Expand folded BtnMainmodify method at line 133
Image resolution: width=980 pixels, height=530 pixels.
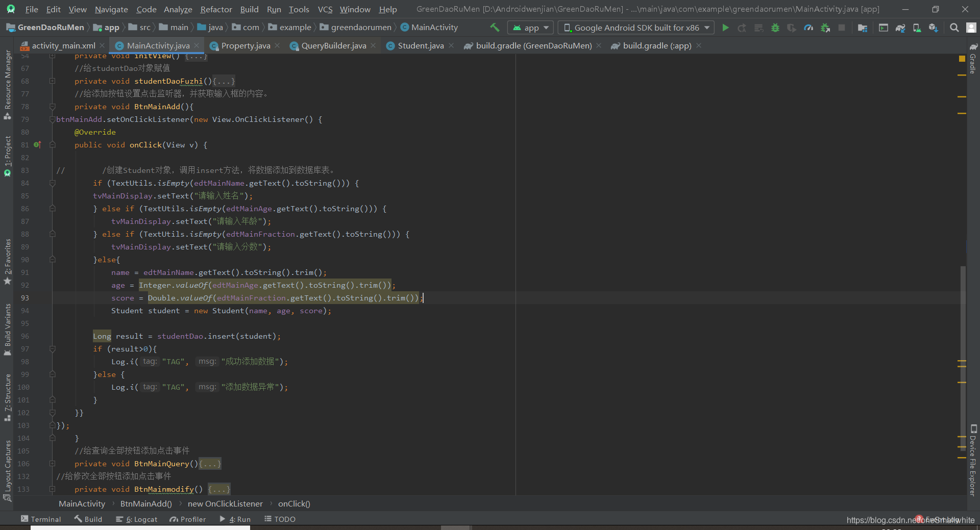point(52,489)
